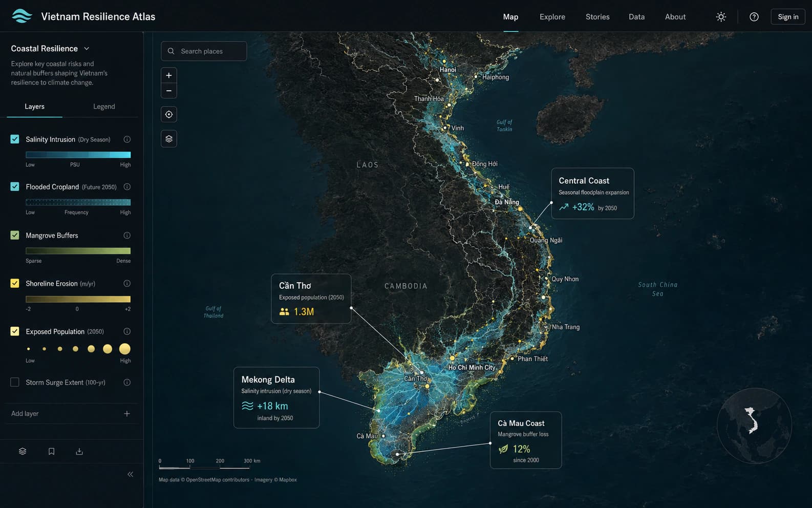Viewport: 812px width, 508px height.
Task: Click the Salinity Intrusion PSU gradient bar
Action: click(78, 155)
